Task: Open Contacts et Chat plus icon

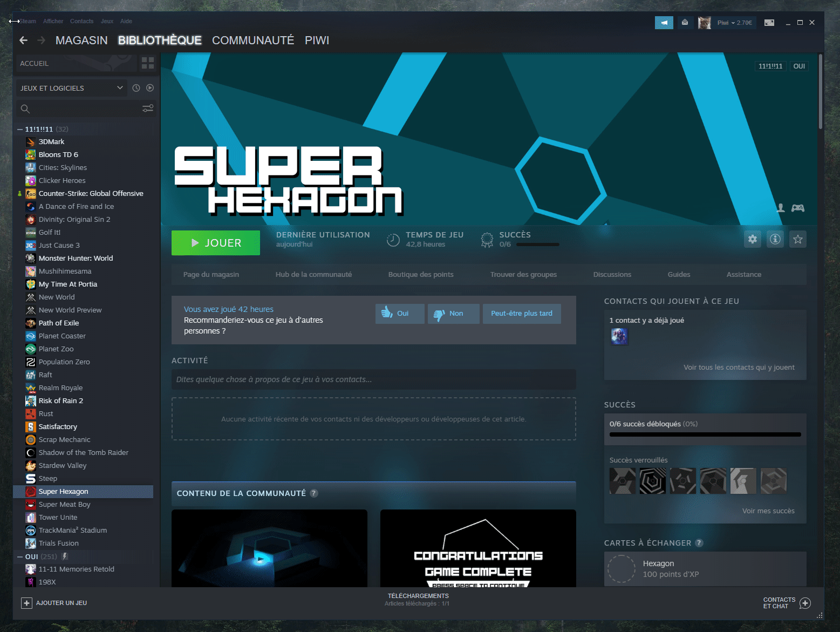Action: click(805, 603)
